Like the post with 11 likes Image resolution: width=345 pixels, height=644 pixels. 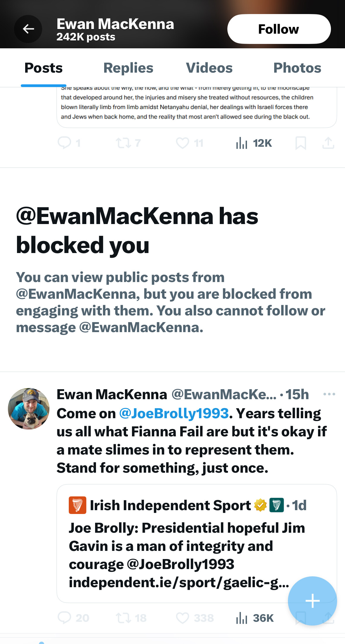coord(182,143)
